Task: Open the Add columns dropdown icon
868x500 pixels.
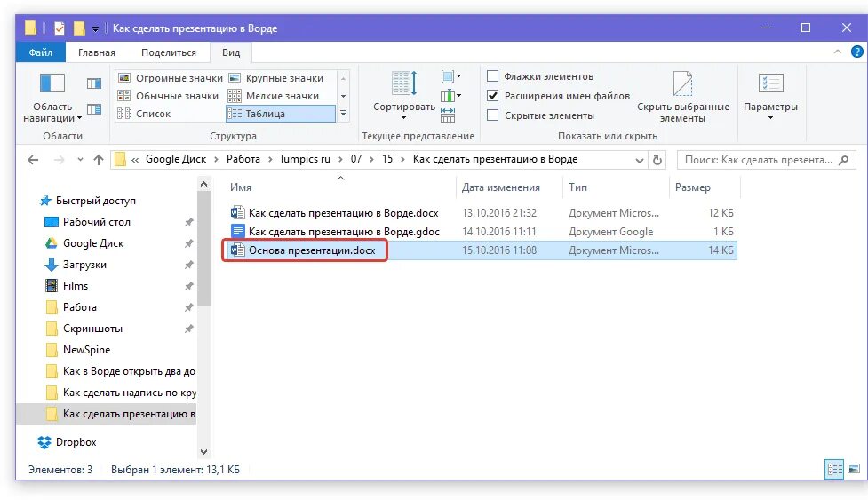Action: click(451, 96)
